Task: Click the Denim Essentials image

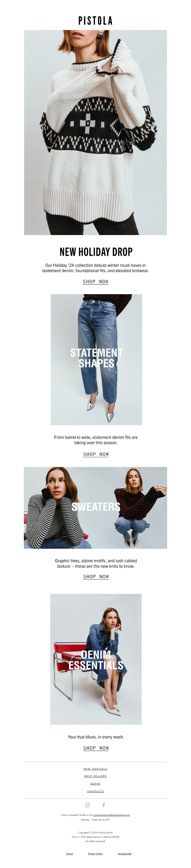Action: (x=96, y=659)
